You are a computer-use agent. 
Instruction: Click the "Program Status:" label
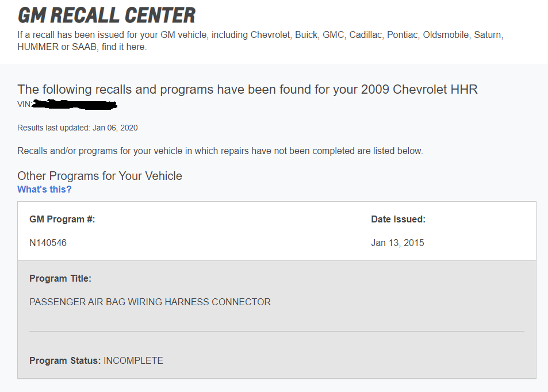click(x=65, y=361)
